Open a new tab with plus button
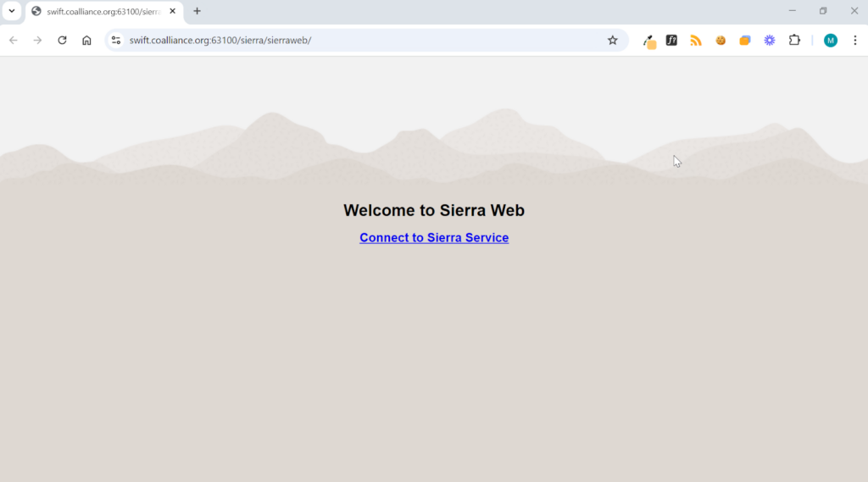This screenshot has width=868, height=482. pos(197,11)
